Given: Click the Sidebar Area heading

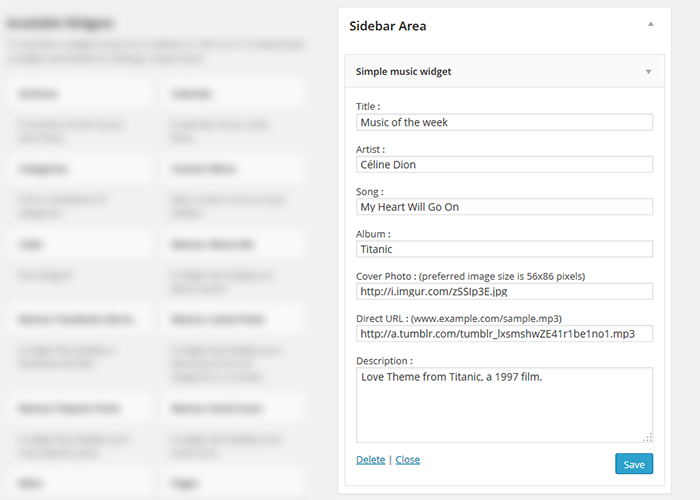Looking at the screenshot, I should click(388, 26).
